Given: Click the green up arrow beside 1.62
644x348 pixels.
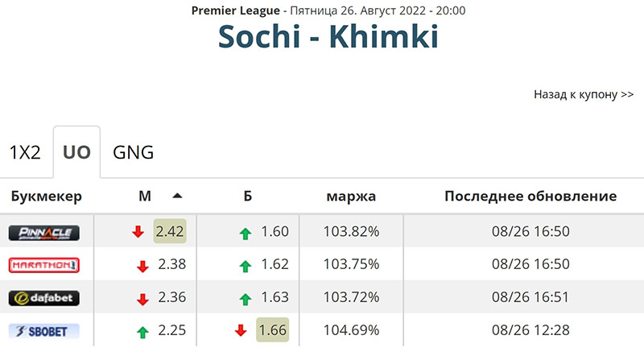Looking at the screenshot, I should coord(246,267).
